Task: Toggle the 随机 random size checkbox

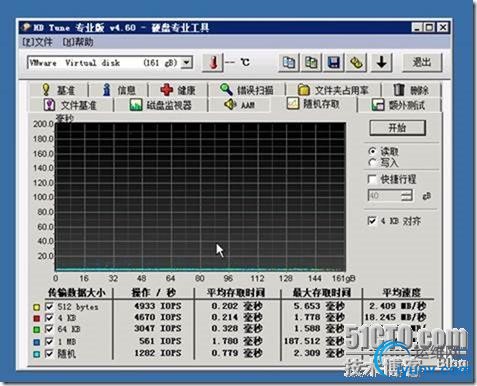Action: pyautogui.click(x=49, y=353)
